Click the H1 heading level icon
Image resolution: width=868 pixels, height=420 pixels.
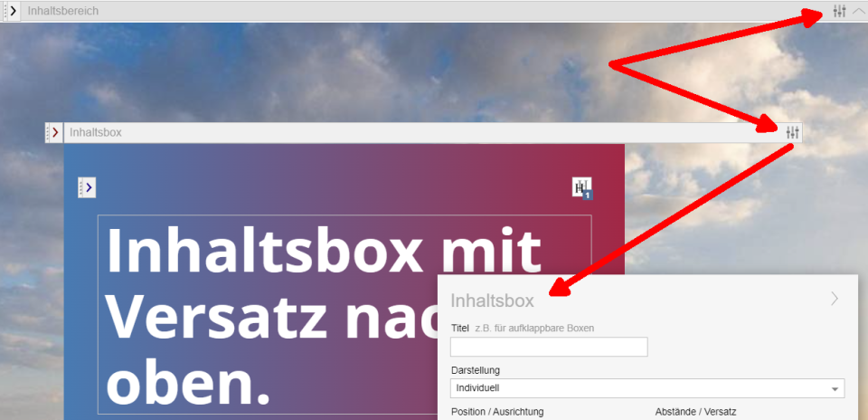click(x=582, y=188)
